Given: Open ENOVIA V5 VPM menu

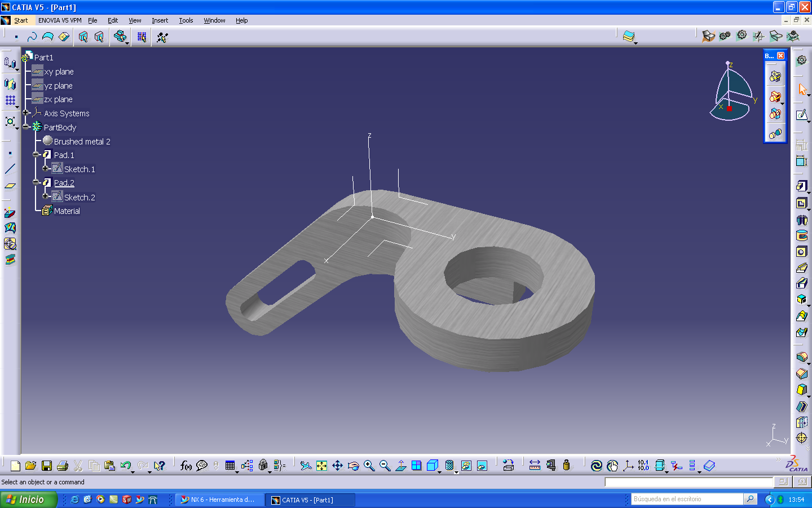Looking at the screenshot, I should click(60, 20).
